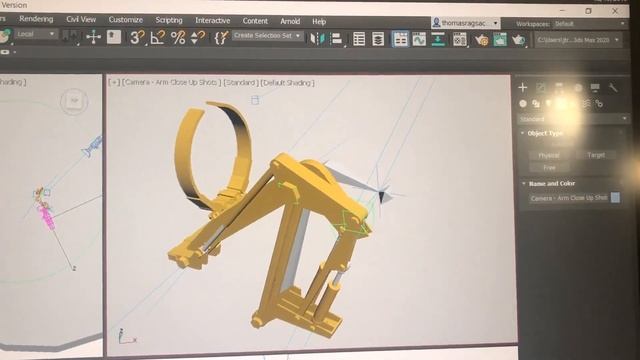Open the Standard camera type dropdown

click(x=573, y=119)
